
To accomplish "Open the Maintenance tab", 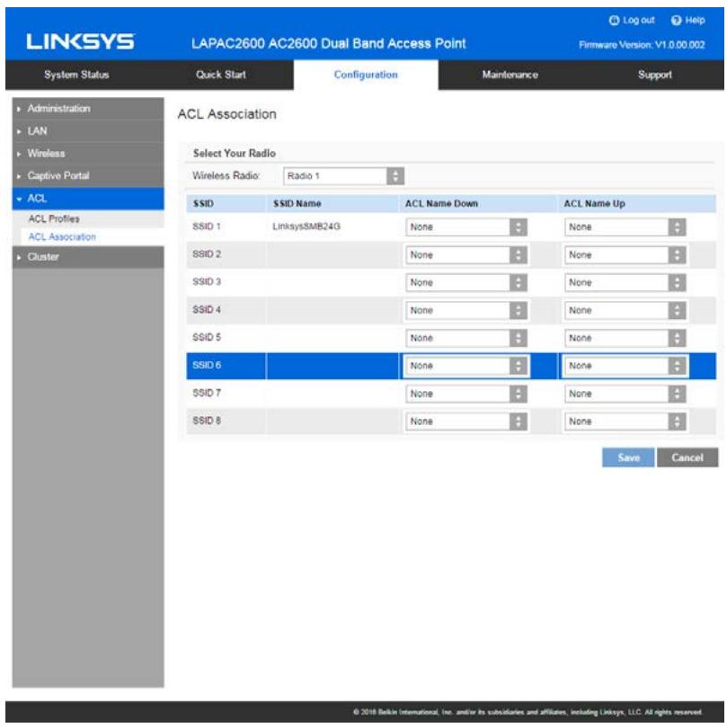I will [x=510, y=75].
